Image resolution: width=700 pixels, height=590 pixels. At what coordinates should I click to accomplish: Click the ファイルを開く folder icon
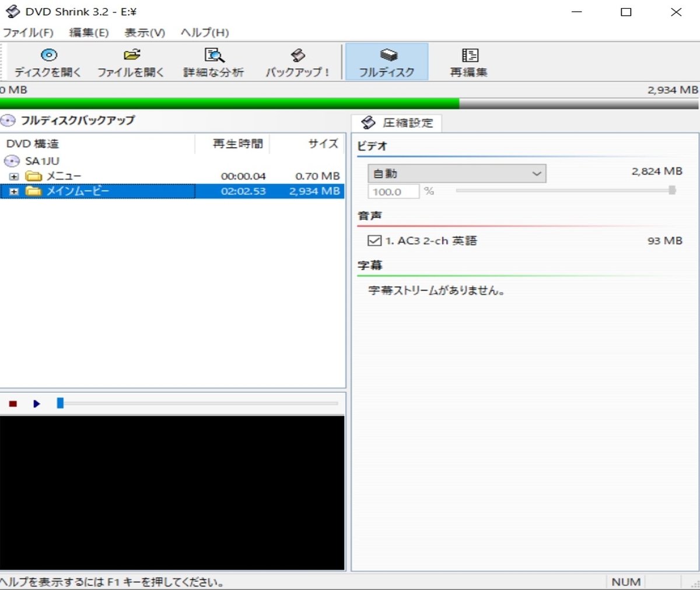(132, 55)
